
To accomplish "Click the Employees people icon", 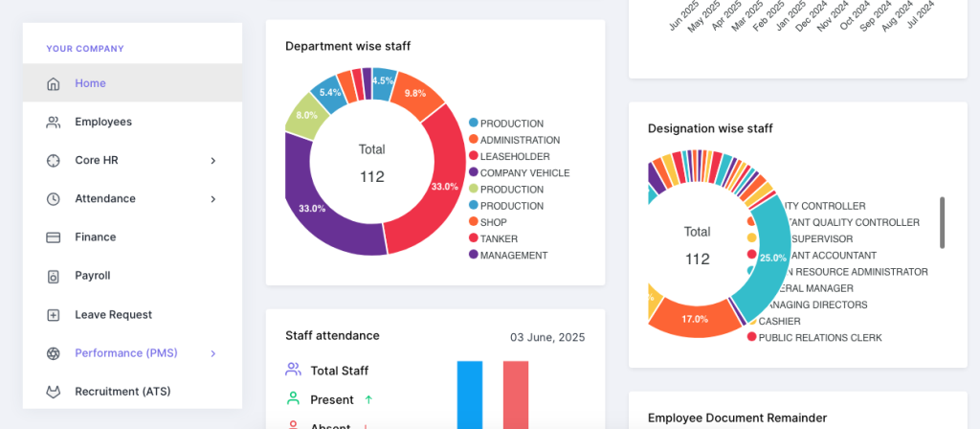I will click(x=54, y=122).
